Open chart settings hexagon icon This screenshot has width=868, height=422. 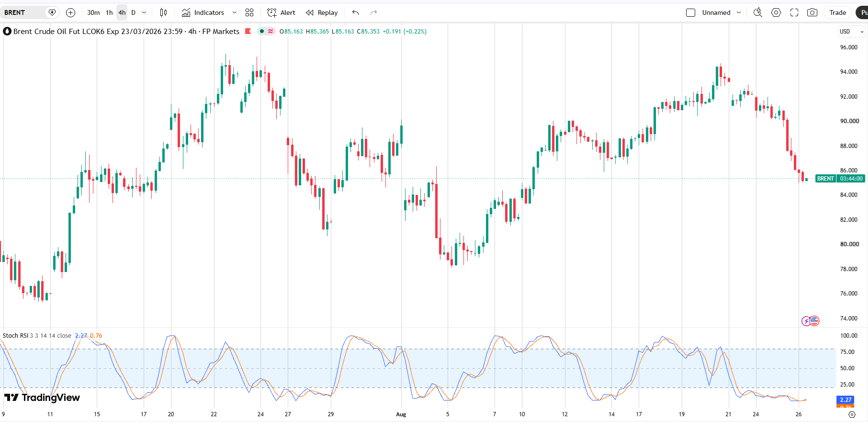pos(776,12)
